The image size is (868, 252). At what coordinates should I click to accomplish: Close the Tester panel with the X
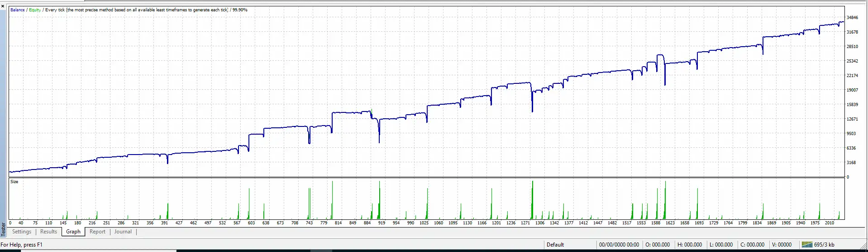click(x=3, y=6)
